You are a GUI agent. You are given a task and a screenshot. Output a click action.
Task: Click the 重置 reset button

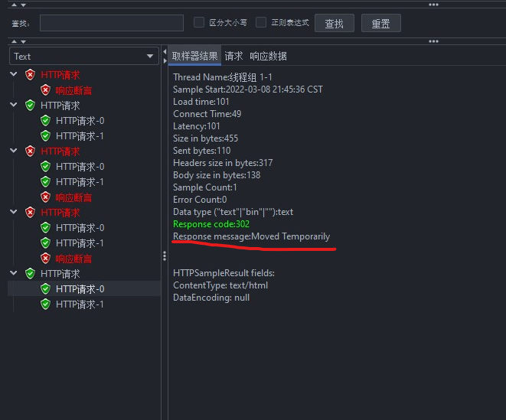380,23
